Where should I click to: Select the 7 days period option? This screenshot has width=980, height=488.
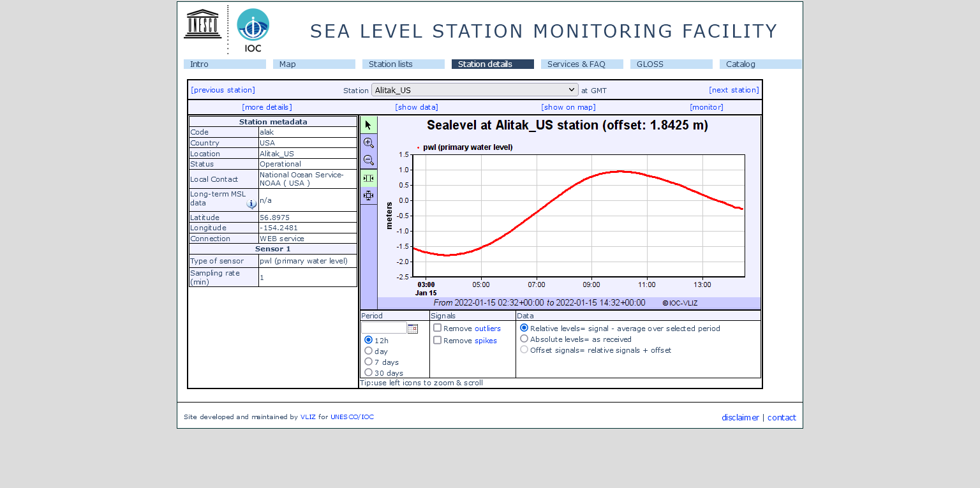368,362
